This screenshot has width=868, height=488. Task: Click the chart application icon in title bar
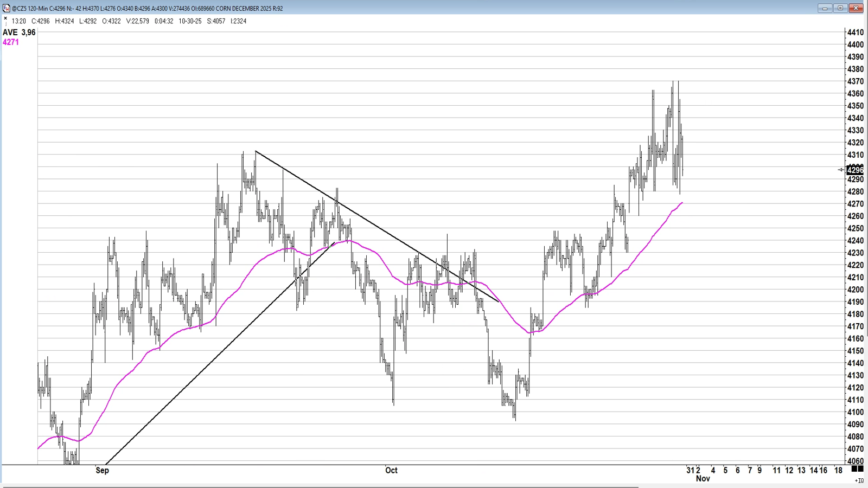(6, 8)
